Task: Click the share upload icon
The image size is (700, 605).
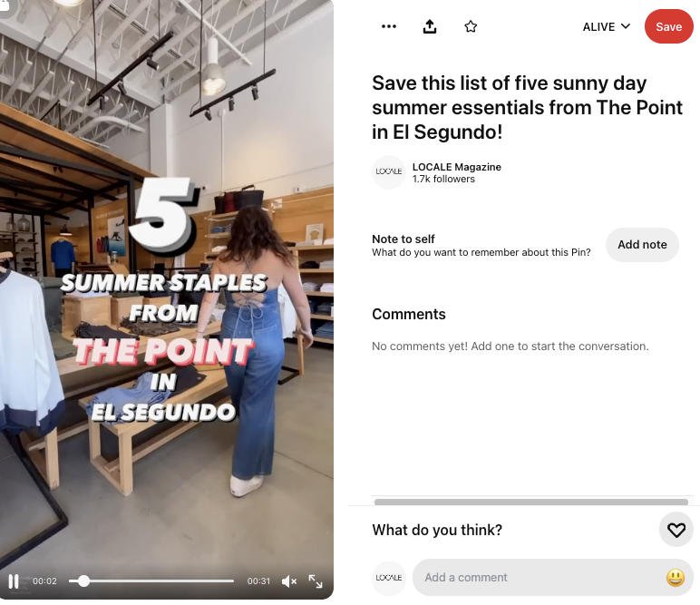Action: pyautogui.click(x=430, y=27)
